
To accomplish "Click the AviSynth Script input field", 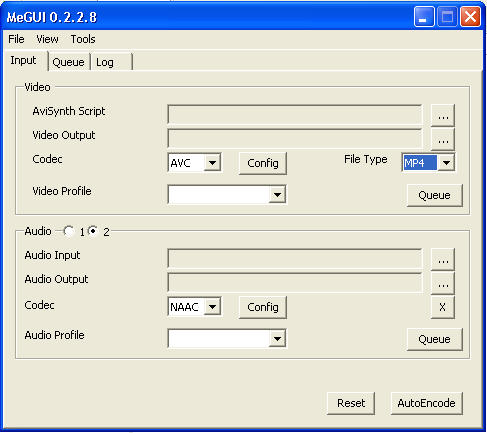I will pos(295,115).
